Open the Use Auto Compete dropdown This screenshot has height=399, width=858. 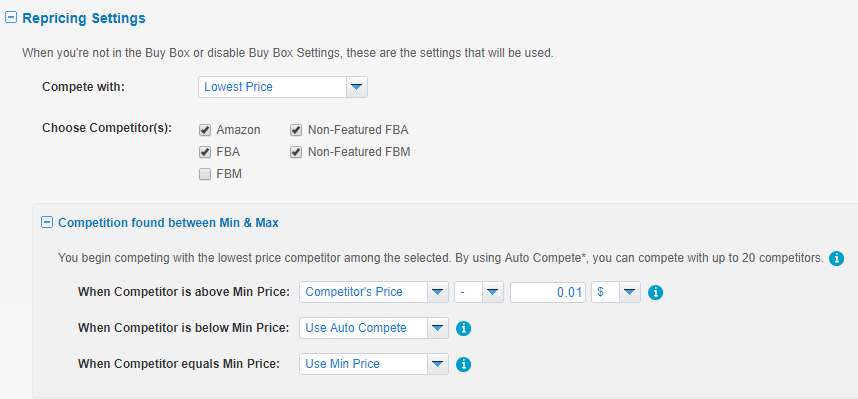tap(374, 328)
